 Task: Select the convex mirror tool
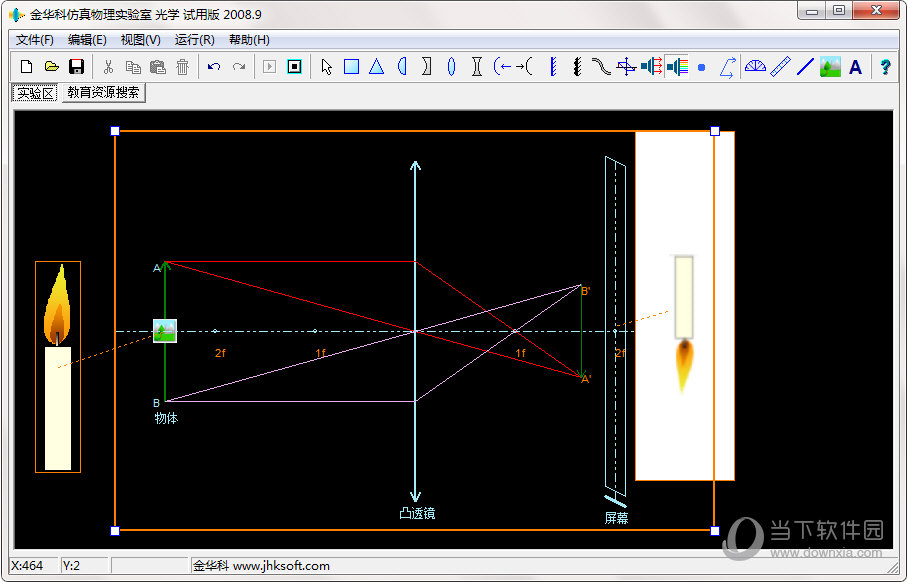click(524, 67)
